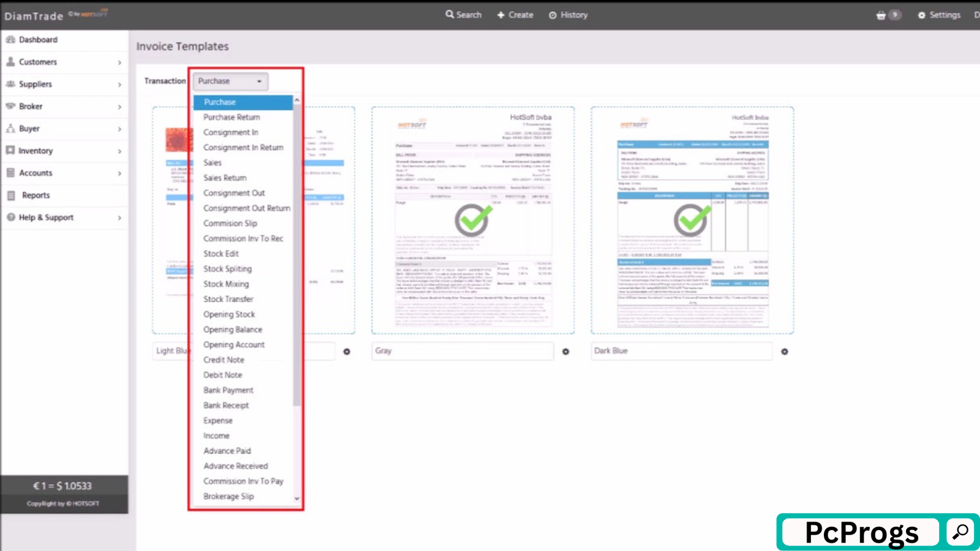This screenshot has height=551, width=980.
Task: Expand the Customers submenu arrow
Action: click(119, 62)
